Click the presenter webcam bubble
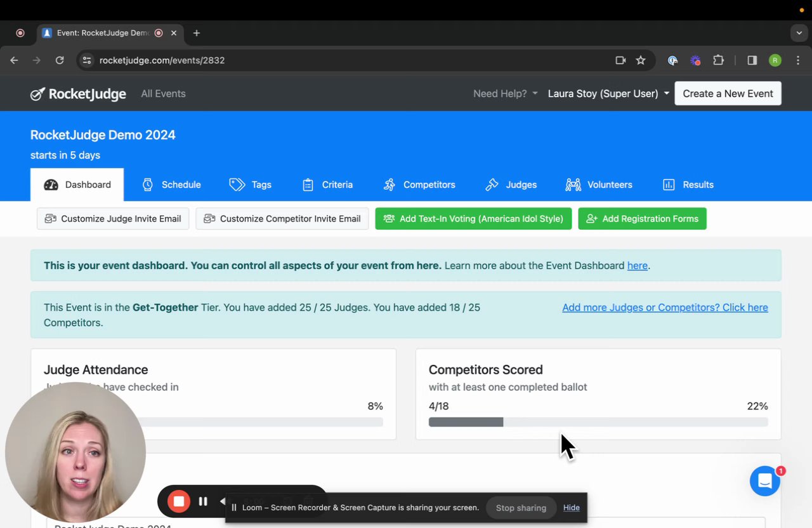Viewport: 812px width, 528px height. 75,452
